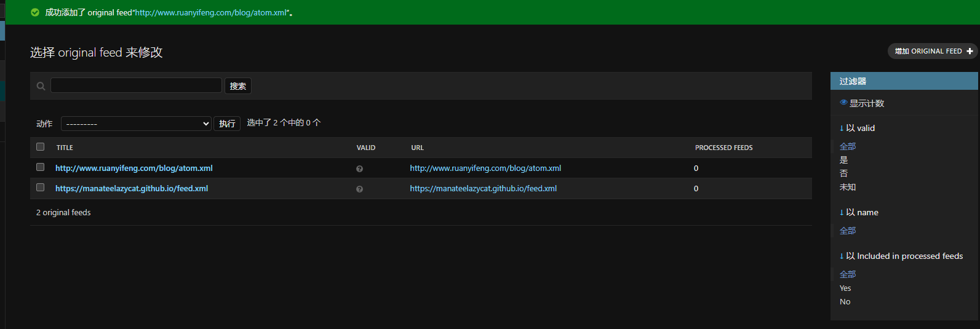980x329 pixels.
Task: Filter valid by 是
Action: point(843,160)
